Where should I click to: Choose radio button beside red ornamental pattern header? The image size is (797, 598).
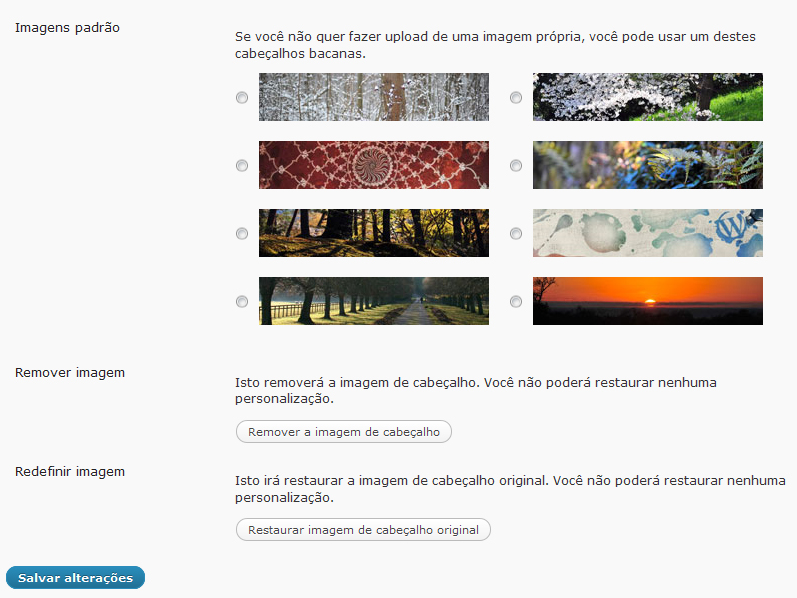click(x=242, y=165)
